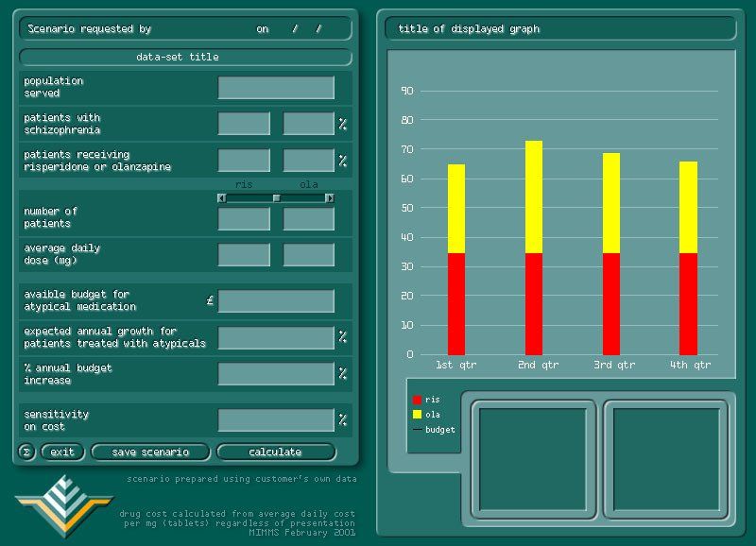Click the % annual budget increase field
The width and height of the screenshot is (756, 546).
276,373
